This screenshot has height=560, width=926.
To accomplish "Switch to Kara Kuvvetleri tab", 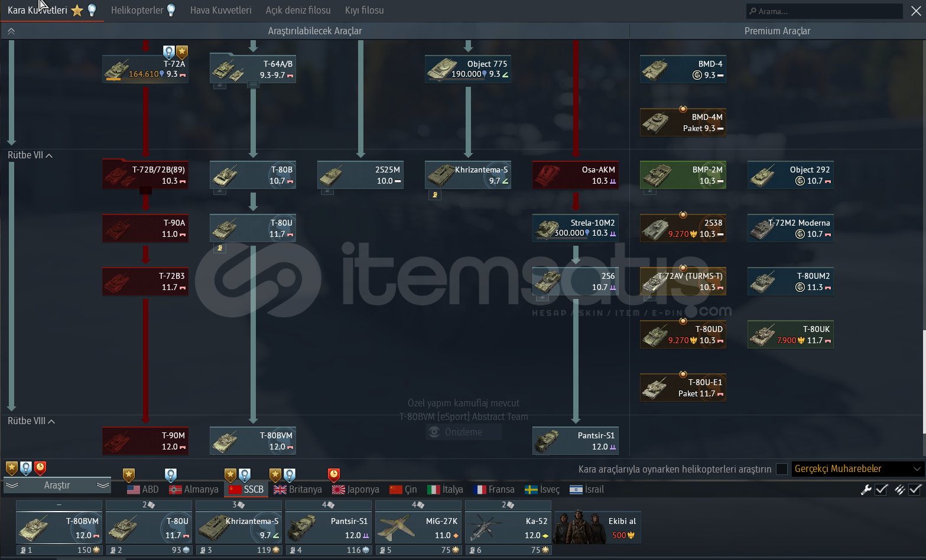I will click(x=37, y=10).
